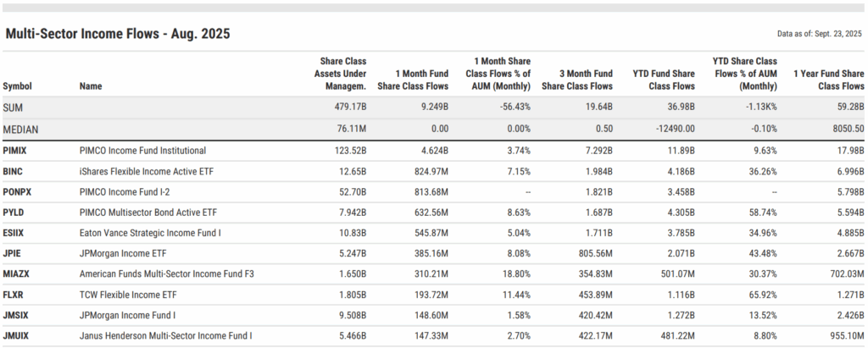This screenshot has width=868, height=348.
Task: Click the YTD Share Class Flows % of AUM header
Action: pyautogui.click(x=744, y=74)
